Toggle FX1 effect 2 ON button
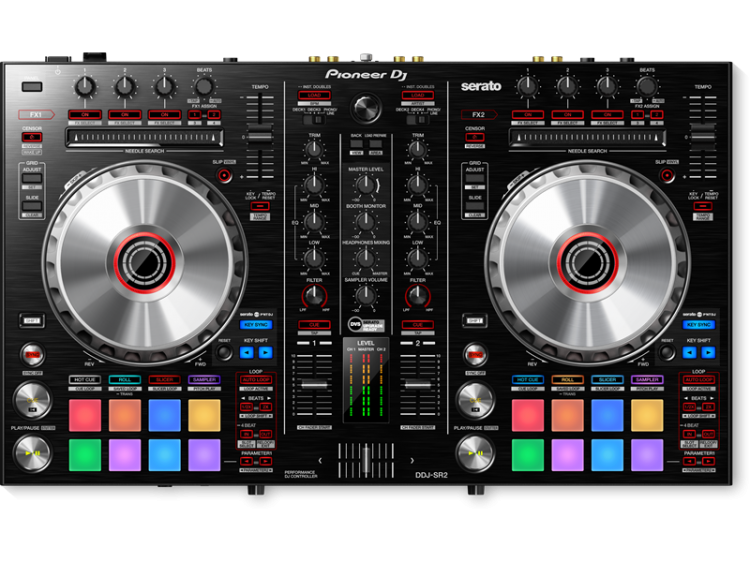The height and width of the screenshot is (562, 750). 124,115
